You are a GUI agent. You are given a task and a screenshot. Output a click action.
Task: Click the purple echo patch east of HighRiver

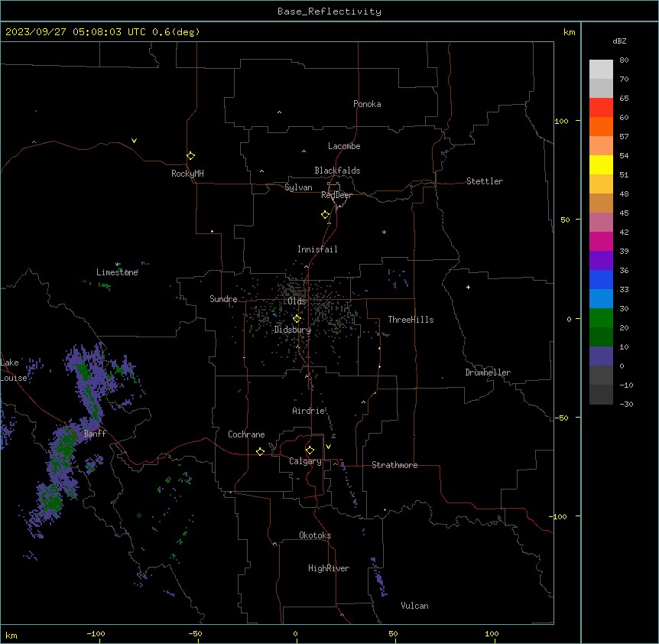[379, 577]
